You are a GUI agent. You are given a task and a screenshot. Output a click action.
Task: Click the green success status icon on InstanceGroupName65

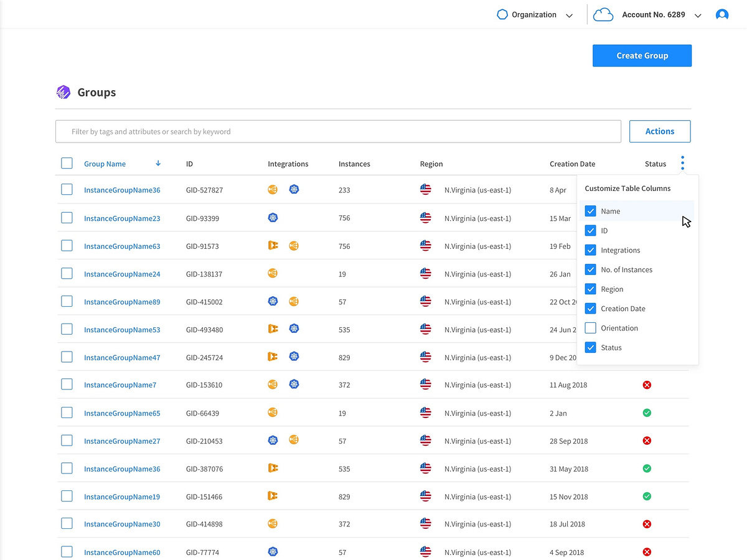(x=647, y=412)
